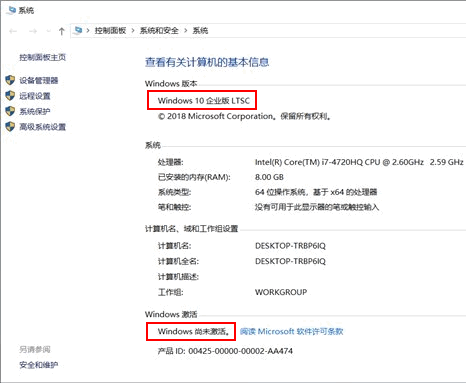Click the Windows 版本 section header

[x=171, y=83]
